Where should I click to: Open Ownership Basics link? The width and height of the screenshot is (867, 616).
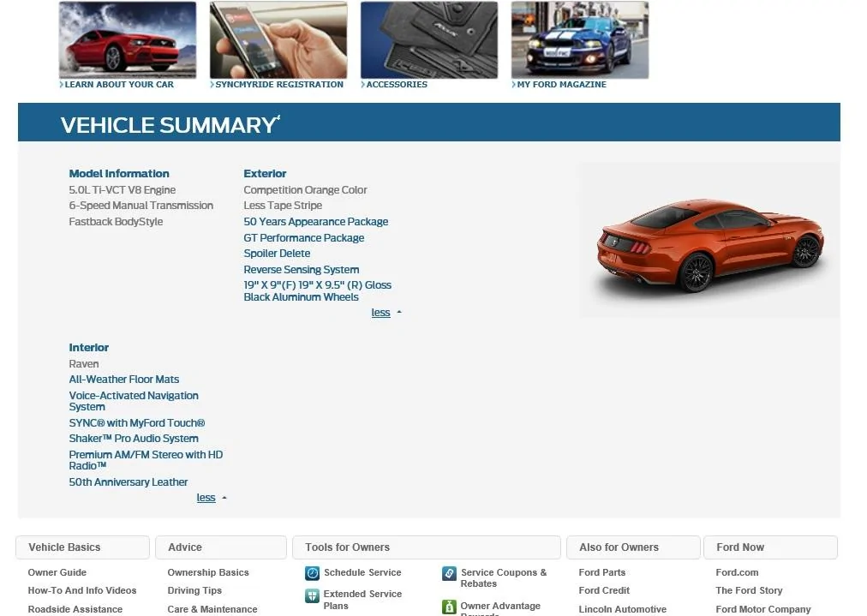point(208,572)
